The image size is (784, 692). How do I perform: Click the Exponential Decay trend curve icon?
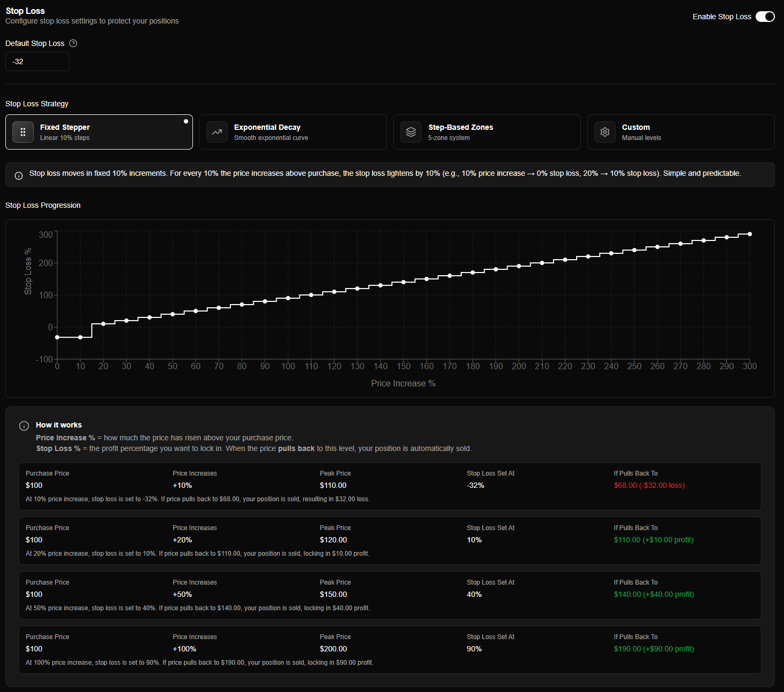[x=216, y=132]
